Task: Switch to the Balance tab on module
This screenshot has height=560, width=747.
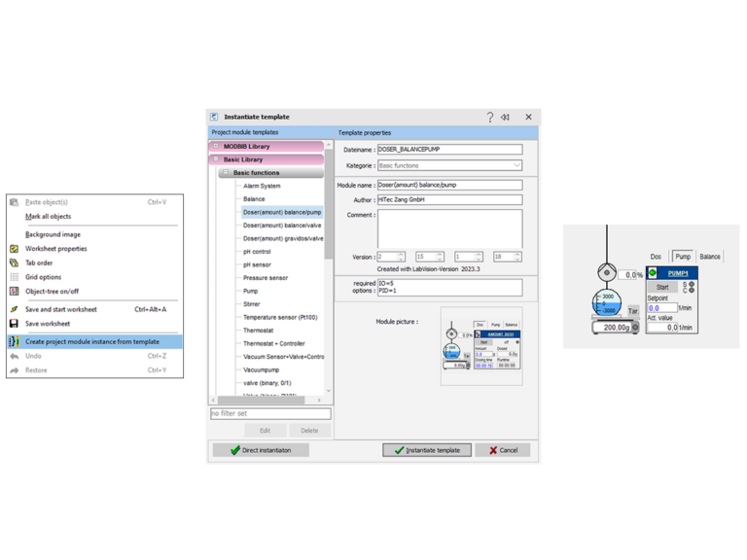Action: (x=710, y=257)
